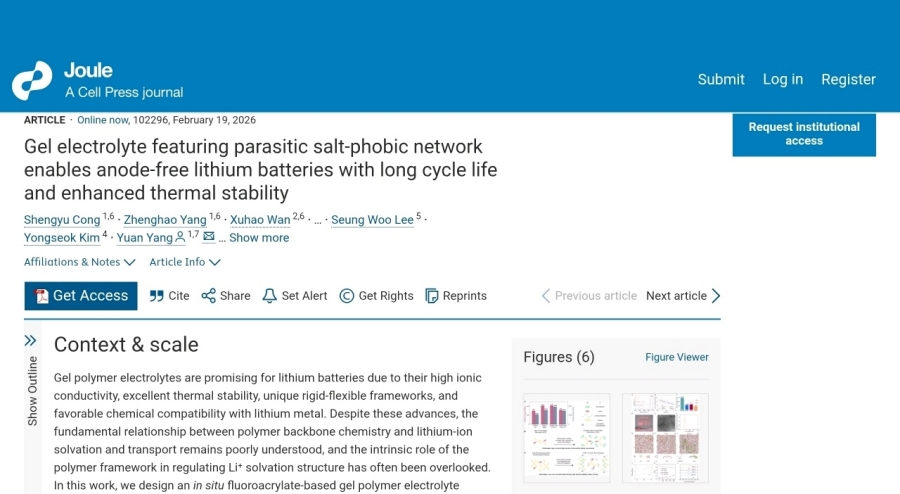This screenshot has height=494, width=900.
Task: Open author Shengyu Cong's link
Action: tap(62, 220)
